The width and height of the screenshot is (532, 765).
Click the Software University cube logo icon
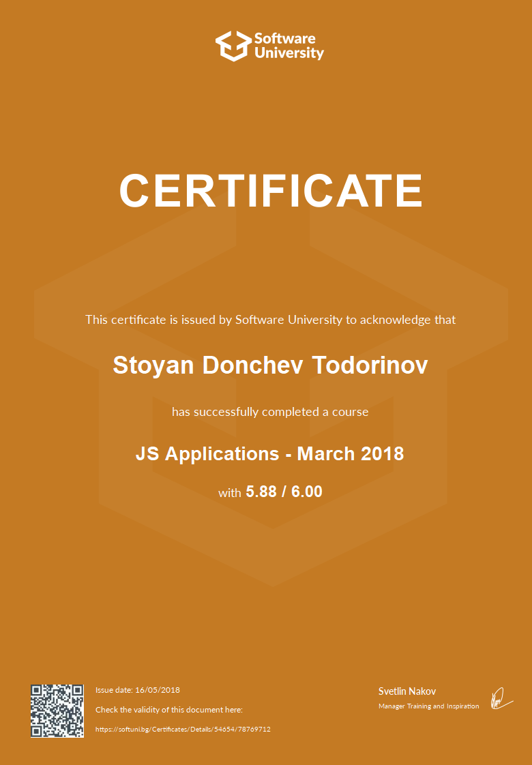tap(232, 46)
